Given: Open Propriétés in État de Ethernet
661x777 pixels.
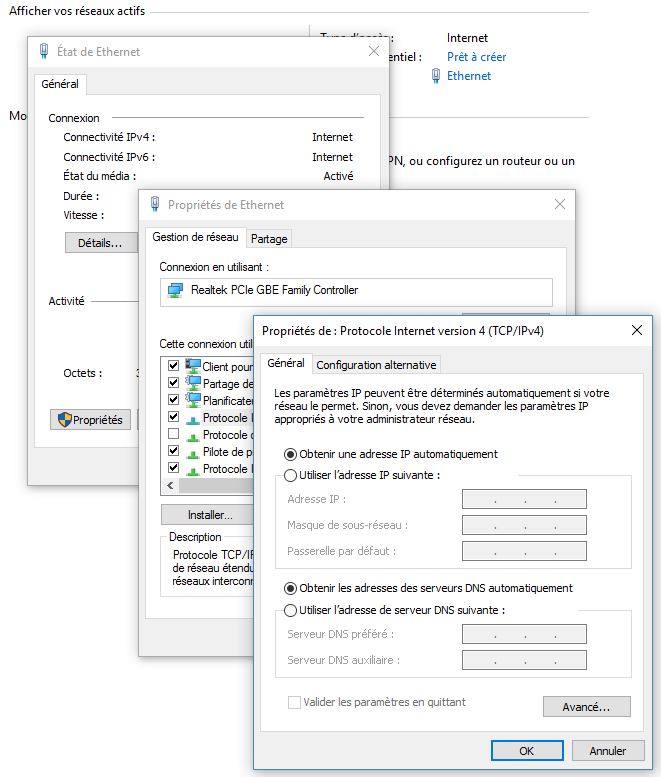Looking at the screenshot, I should [90, 420].
